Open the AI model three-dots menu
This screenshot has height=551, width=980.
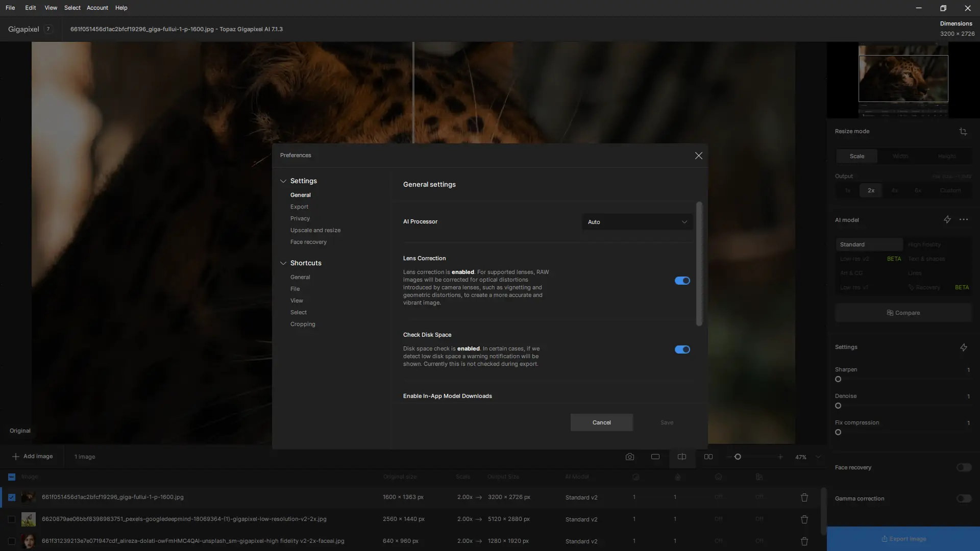click(x=964, y=219)
